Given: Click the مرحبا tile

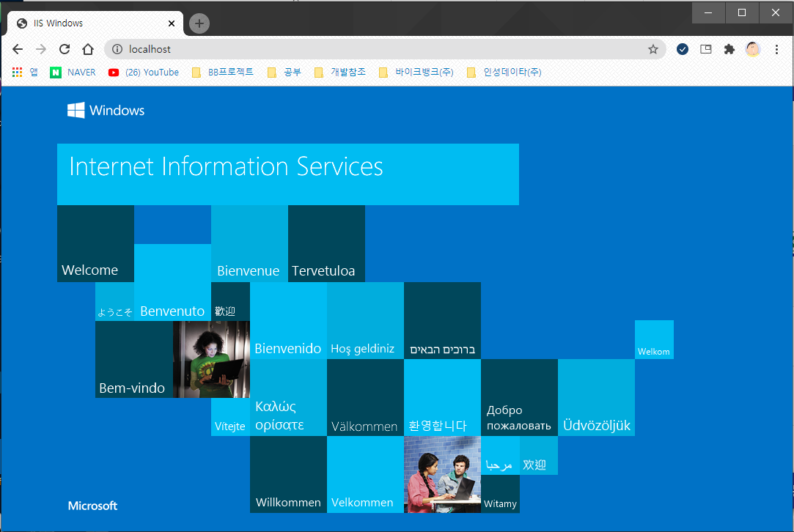Looking at the screenshot, I should coord(500,456).
